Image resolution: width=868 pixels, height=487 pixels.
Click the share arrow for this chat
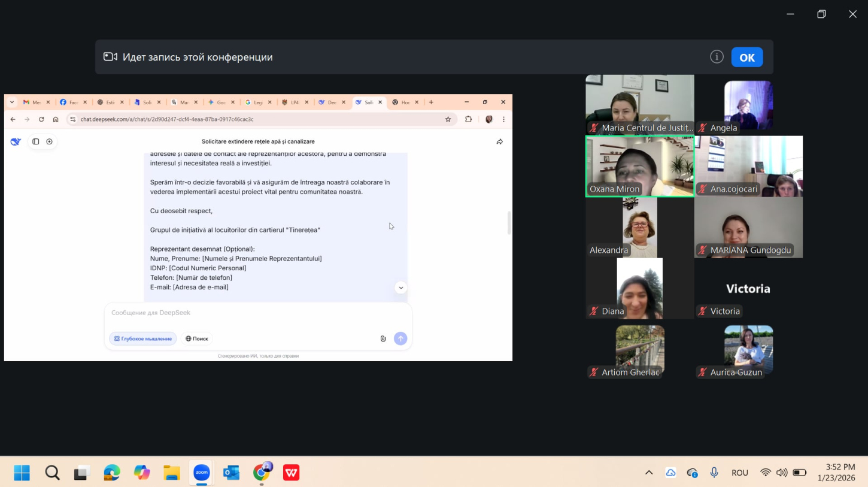pyautogui.click(x=499, y=142)
